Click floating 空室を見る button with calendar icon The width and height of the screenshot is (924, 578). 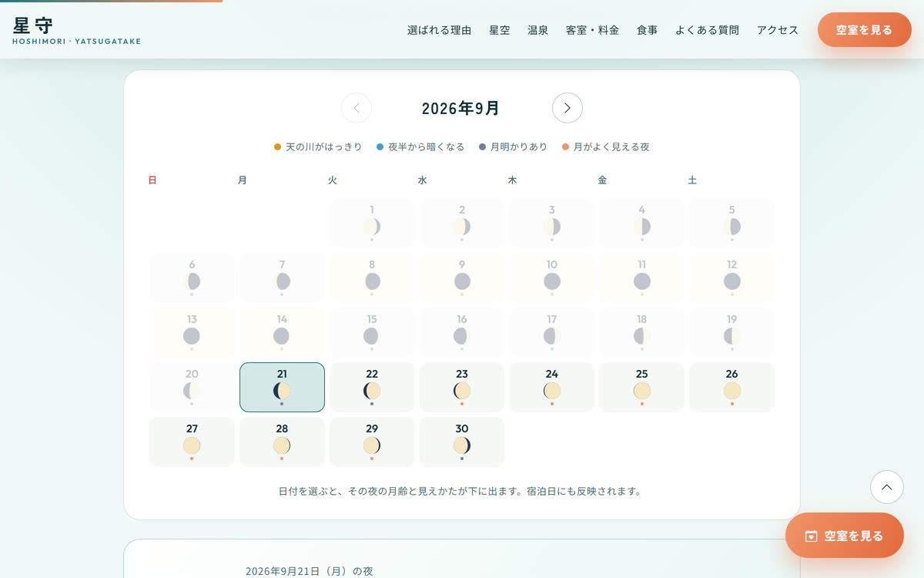(x=845, y=536)
